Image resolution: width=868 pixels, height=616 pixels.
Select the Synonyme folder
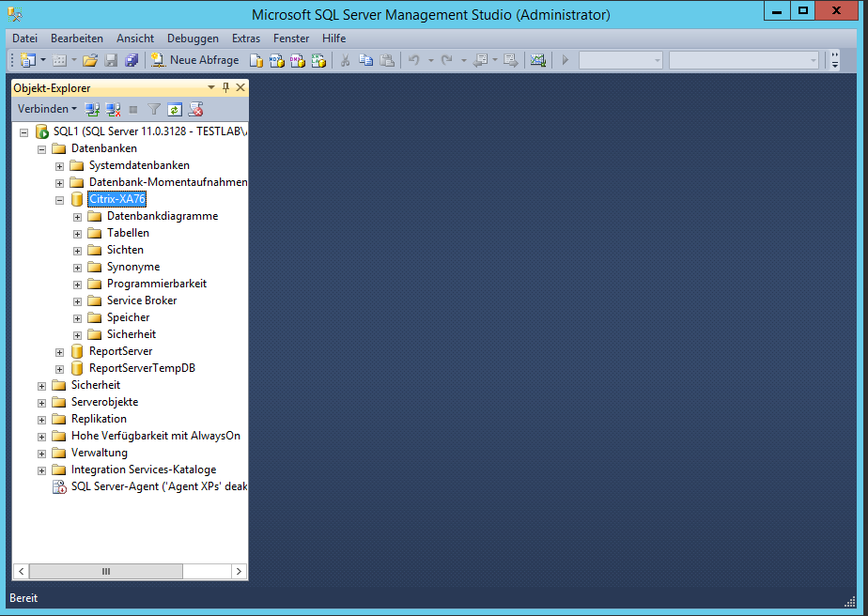[x=133, y=267]
